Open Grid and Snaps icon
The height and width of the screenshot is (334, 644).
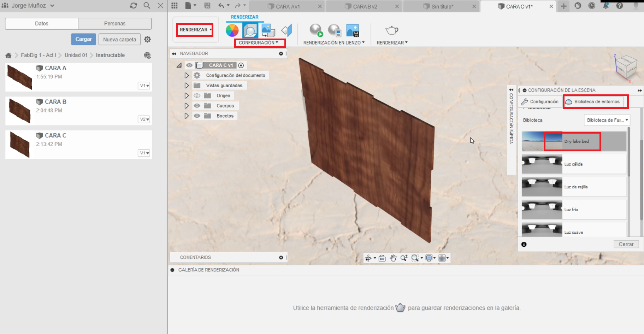pyautogui.click(x=442, y=258)
